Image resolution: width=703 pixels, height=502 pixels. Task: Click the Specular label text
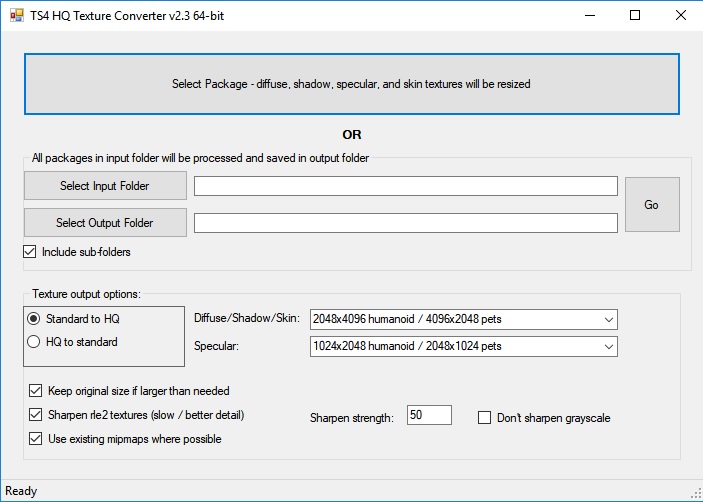(216, 346)
